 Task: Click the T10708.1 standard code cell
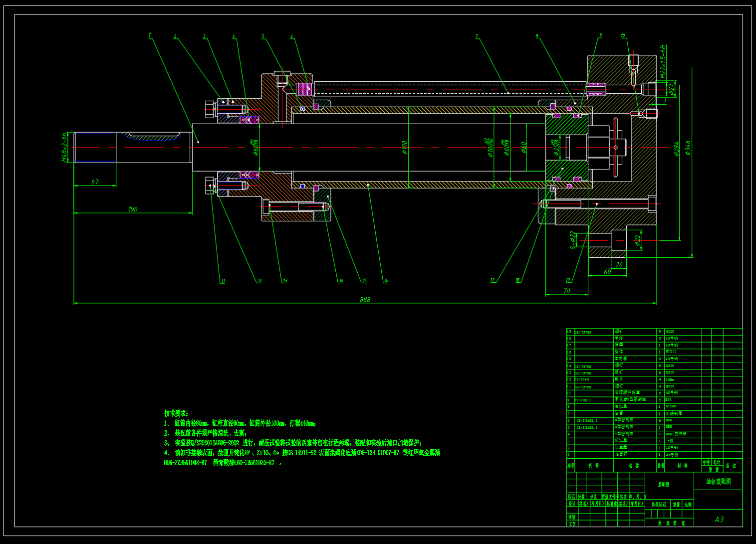pos(583,400)
